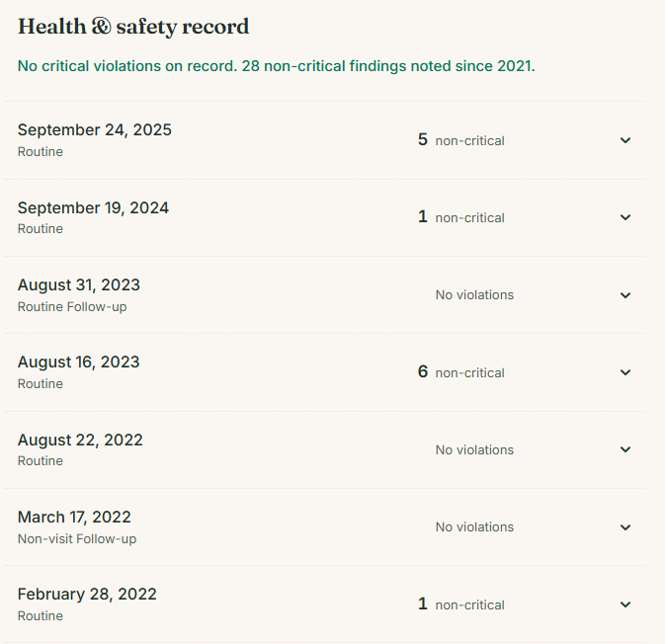The width and height of the screenshot is (665, 644).
Task: Click "Routine" label under September 24, 2025
Action: [x=41, y=152]
